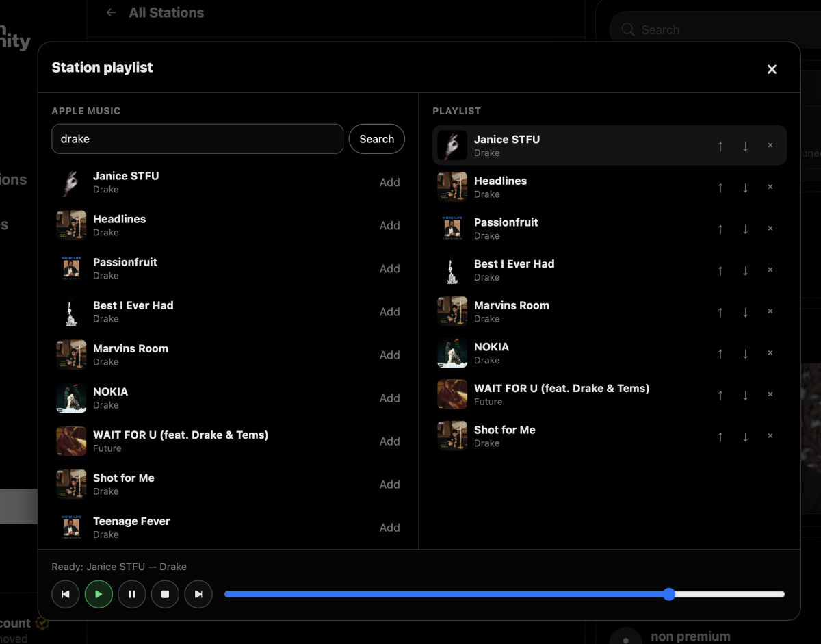Move Marvins Room up in playlist

coord(720,312)
